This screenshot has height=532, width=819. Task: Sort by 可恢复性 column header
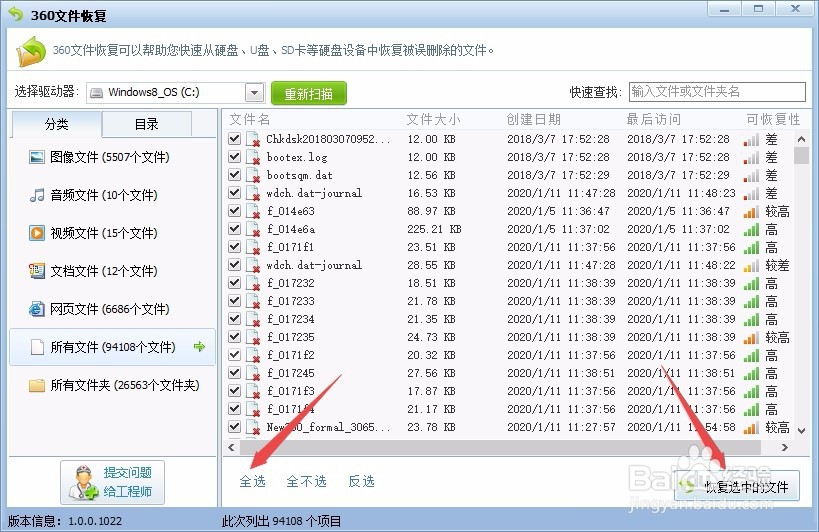point(773,120)
